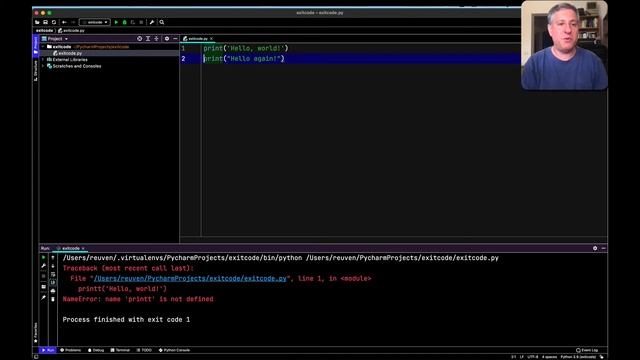This screenshot has width=640, height=360.
Task: Pin the Run tab with pin icon
Action: 44,298
